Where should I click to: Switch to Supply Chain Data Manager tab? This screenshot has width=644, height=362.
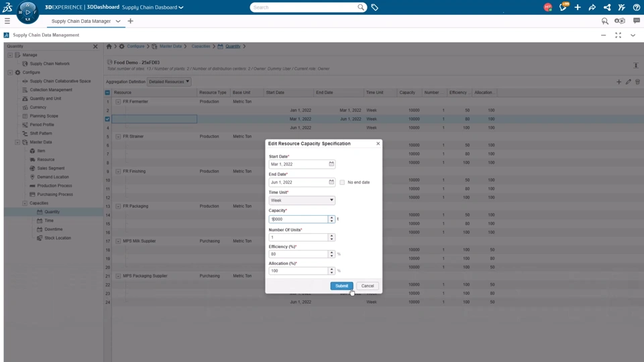[x=81, y=21]
